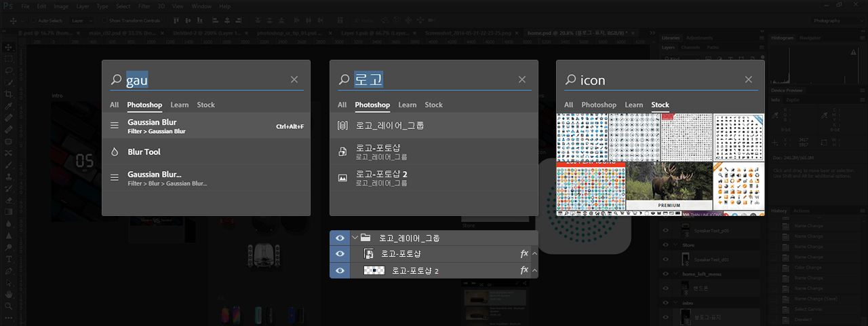Select the Move tool in the left toolbar
The height and width of the screenshot is (326, 868).
pyautogui.click(x=9, y=47)
